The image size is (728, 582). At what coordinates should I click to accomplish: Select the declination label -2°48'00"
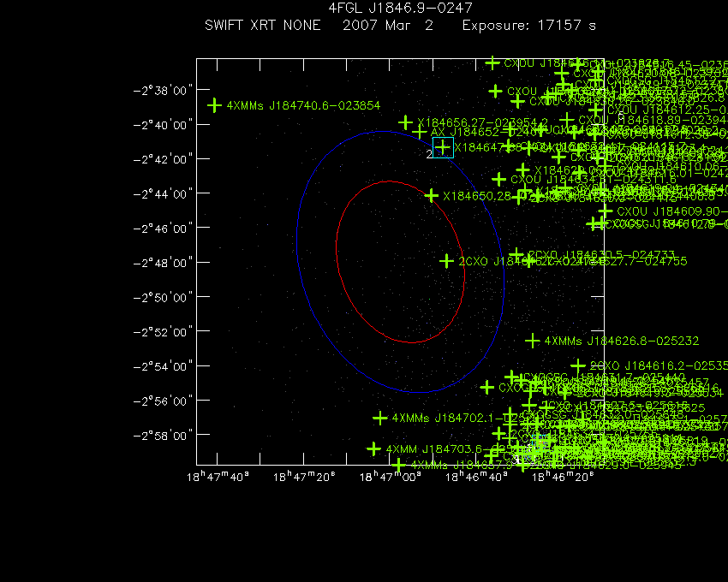coord(163,263)
